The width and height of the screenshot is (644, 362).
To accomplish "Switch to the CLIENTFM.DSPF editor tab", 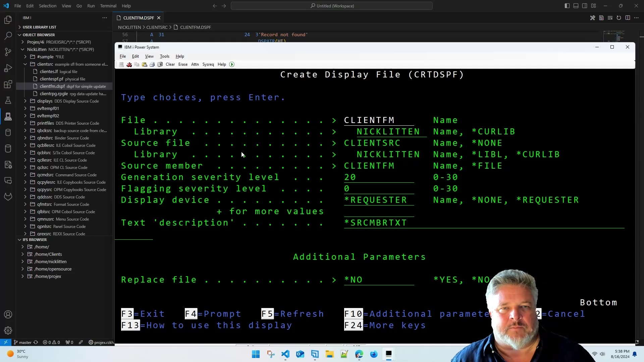I will [x=138, y=18].
